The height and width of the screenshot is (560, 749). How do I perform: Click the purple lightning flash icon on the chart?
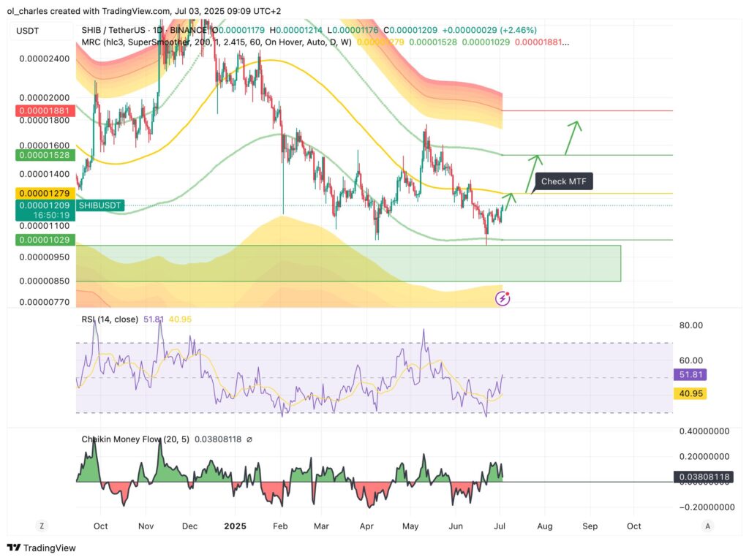[502, 298]
